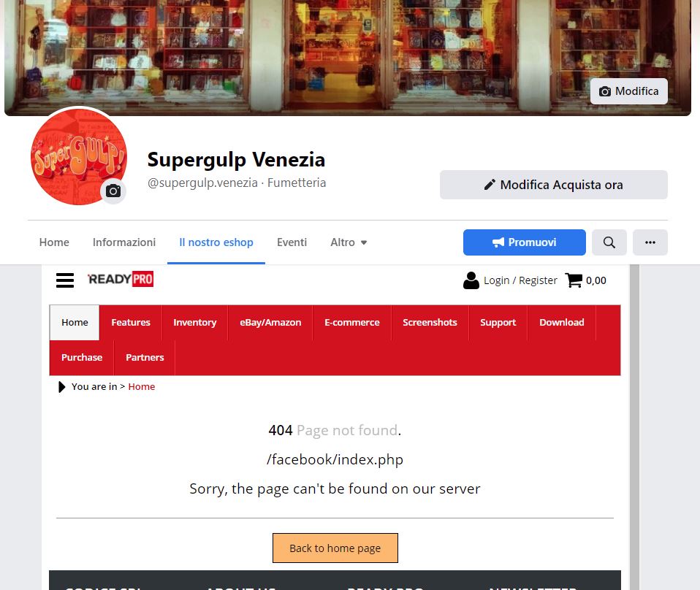Click the red Home breadcrumb link
The image size is (700, 590).
pos(142,386)
